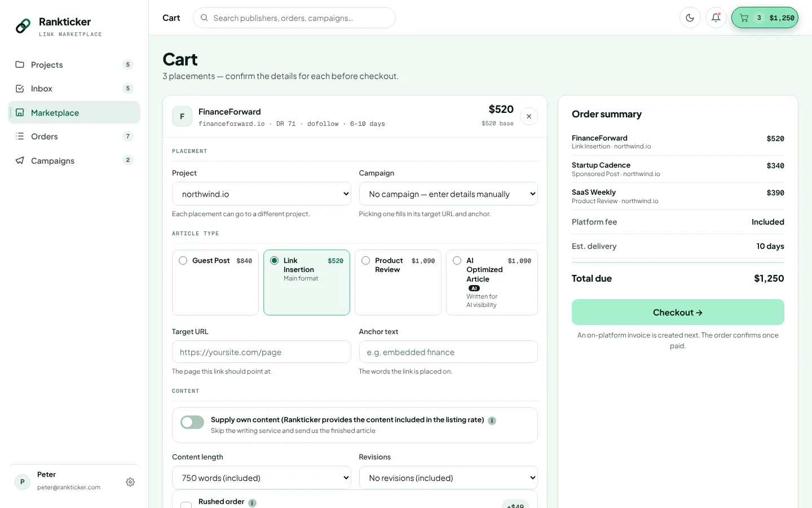Click the FinanceForward avatar letter F
Viewport: 812px width, 508px height.
[x=182, y=116]
